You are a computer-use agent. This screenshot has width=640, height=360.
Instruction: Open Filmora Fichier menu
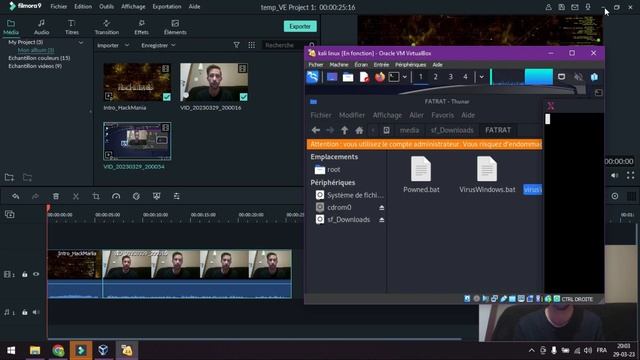(x=59, y=7)
